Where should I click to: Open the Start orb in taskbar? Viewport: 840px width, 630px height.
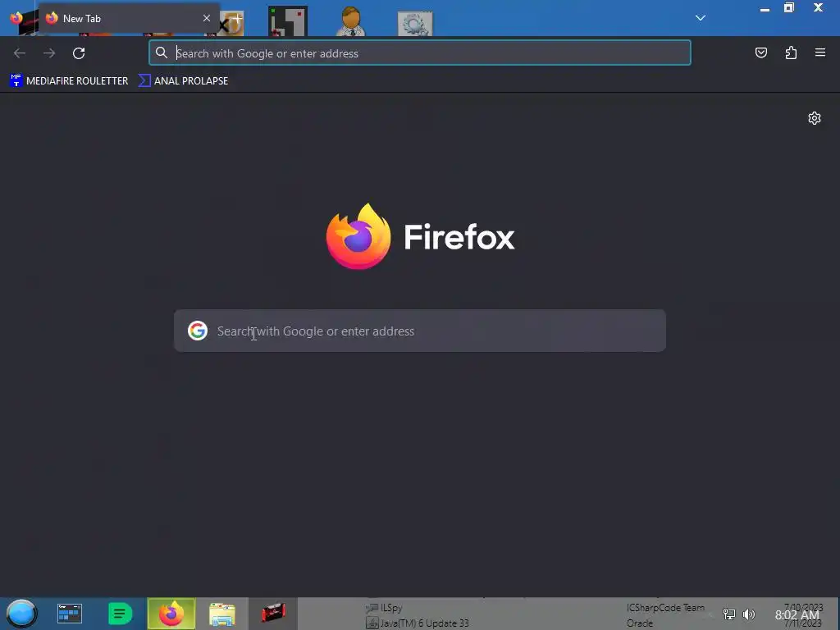click(x=22, y=614)
